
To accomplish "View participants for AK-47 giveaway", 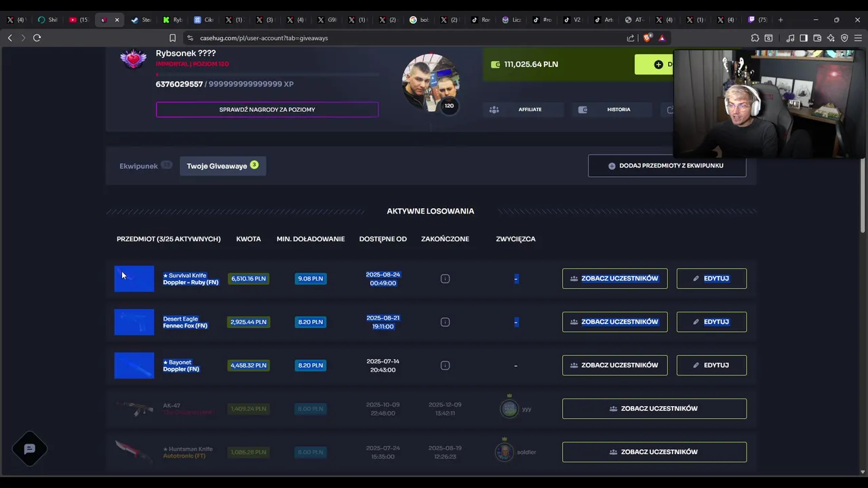I will pyautogui.click(x=654, y=409).
